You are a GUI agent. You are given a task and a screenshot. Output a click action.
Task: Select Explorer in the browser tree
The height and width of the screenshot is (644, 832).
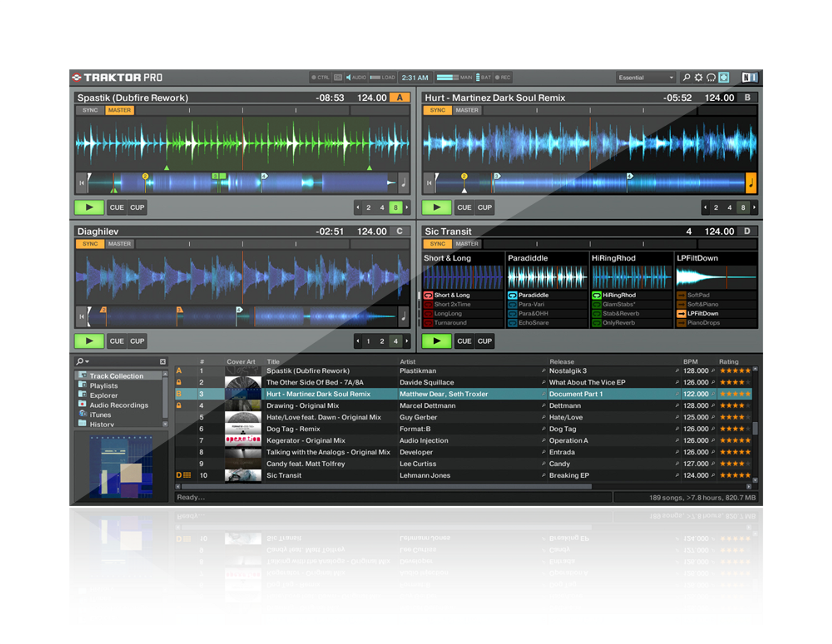point(104,395)
